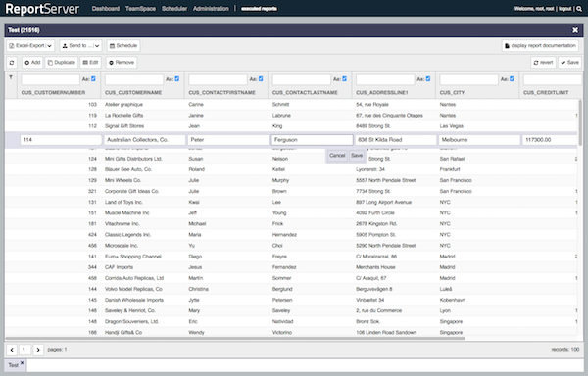This screenshot has width=588, height=376.
Task: Open the TeamSpace menu
Action: (140, 9)
